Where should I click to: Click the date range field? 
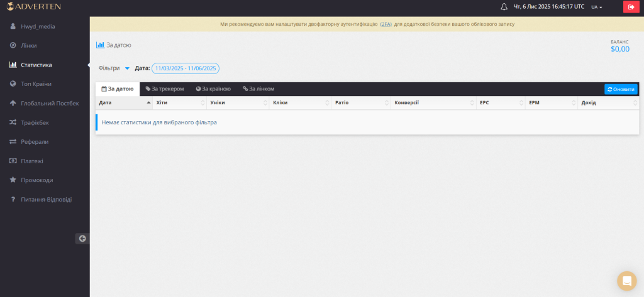186,68
